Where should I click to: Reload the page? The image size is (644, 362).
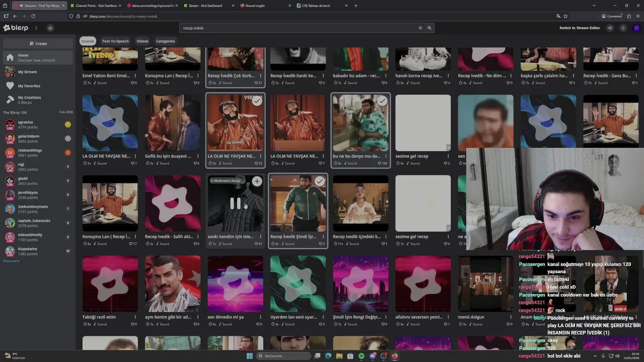[x=33, y=16]
